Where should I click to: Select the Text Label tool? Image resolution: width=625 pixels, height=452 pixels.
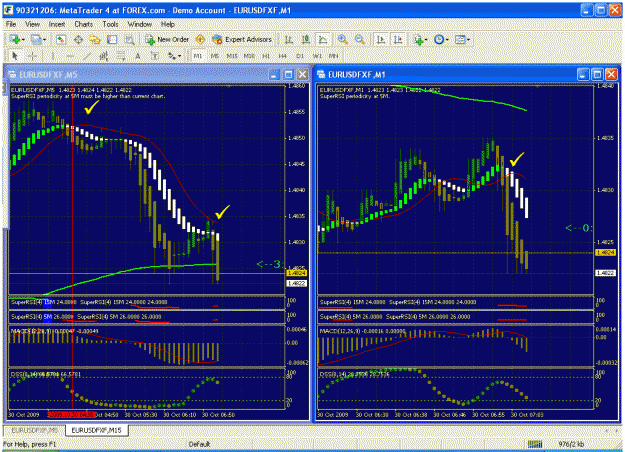[x=155, y=56]
